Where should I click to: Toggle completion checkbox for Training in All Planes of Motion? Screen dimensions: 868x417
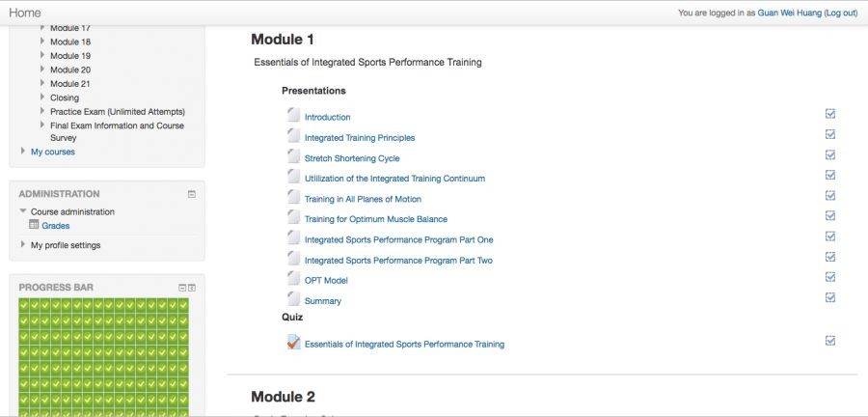(x=830, y=196)
